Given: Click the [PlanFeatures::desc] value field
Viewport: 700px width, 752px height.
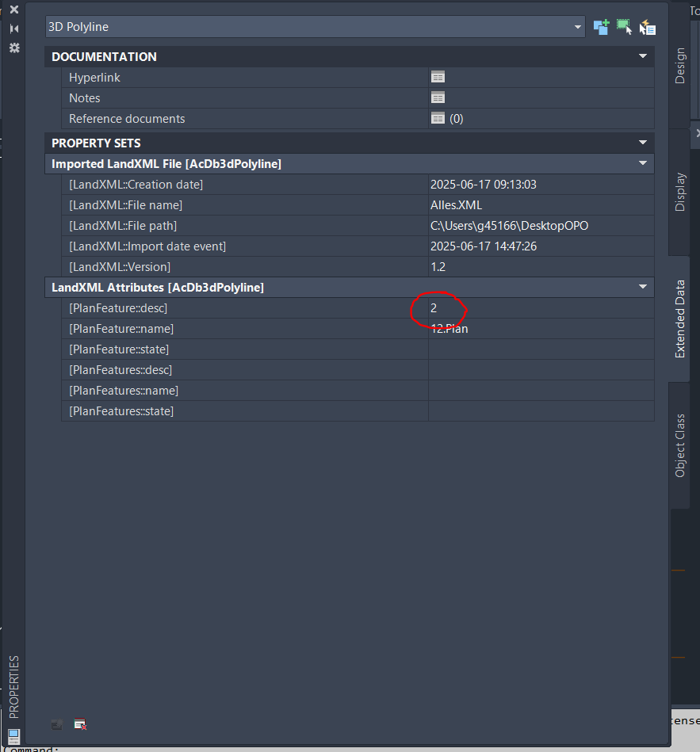Looking at the screenshot, I should [x=541, y=370].
